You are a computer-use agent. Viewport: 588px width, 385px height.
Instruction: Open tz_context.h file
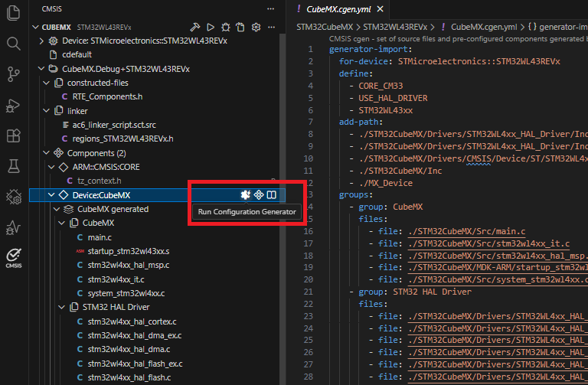tap(99, 181)
